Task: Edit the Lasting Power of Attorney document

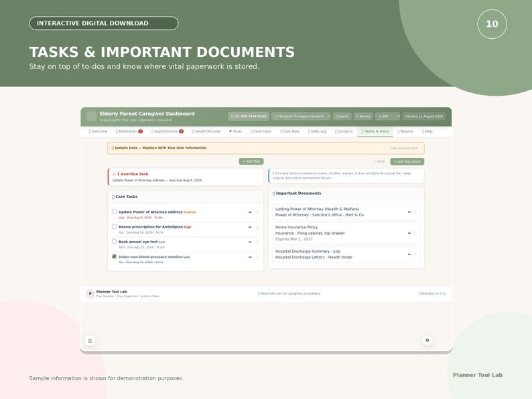Action: tap(409, 212)
